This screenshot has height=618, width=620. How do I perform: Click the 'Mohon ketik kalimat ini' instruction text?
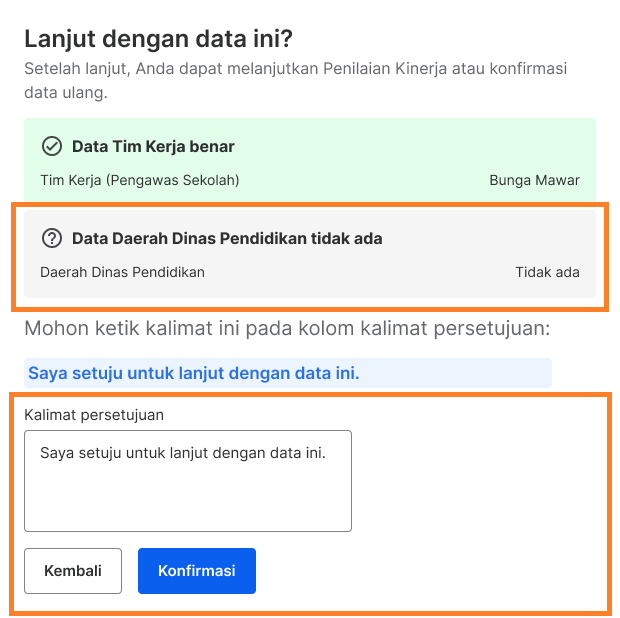coord(287,328)
